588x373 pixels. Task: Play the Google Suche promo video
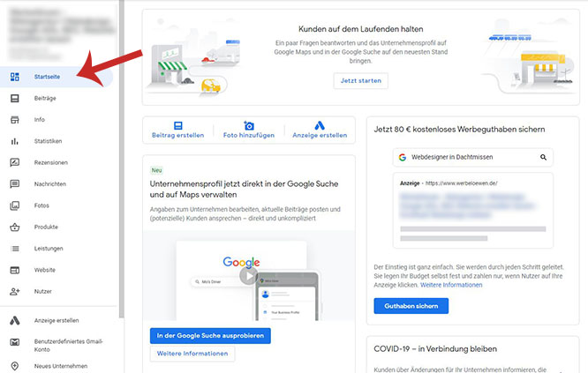(249, 276)
